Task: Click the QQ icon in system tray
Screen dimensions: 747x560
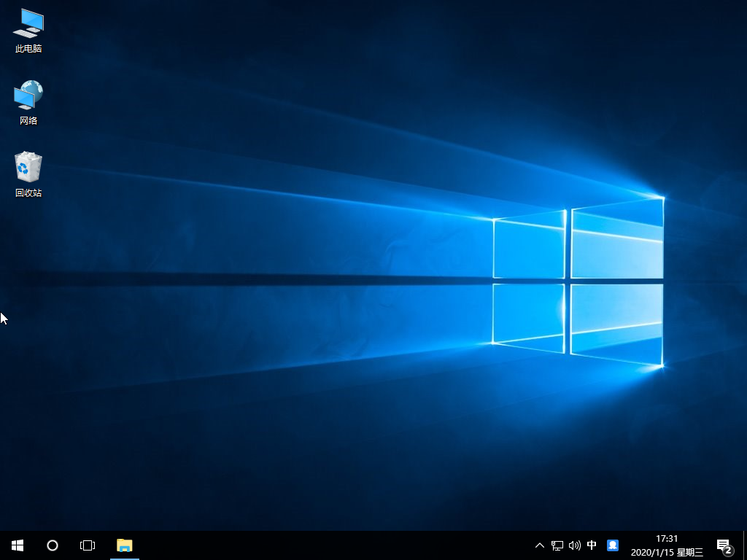Action: tap(612, 545)
